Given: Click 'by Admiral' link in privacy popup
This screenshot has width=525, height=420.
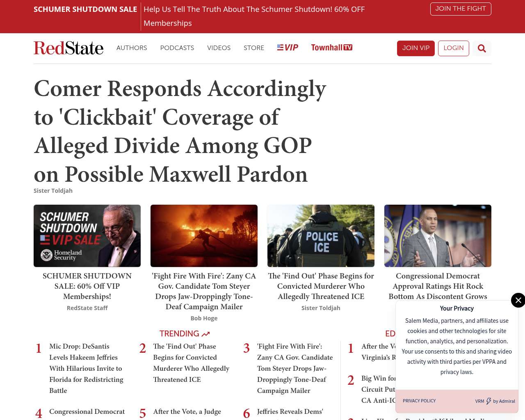Looking at the screenshot, I should pos(504,402).
